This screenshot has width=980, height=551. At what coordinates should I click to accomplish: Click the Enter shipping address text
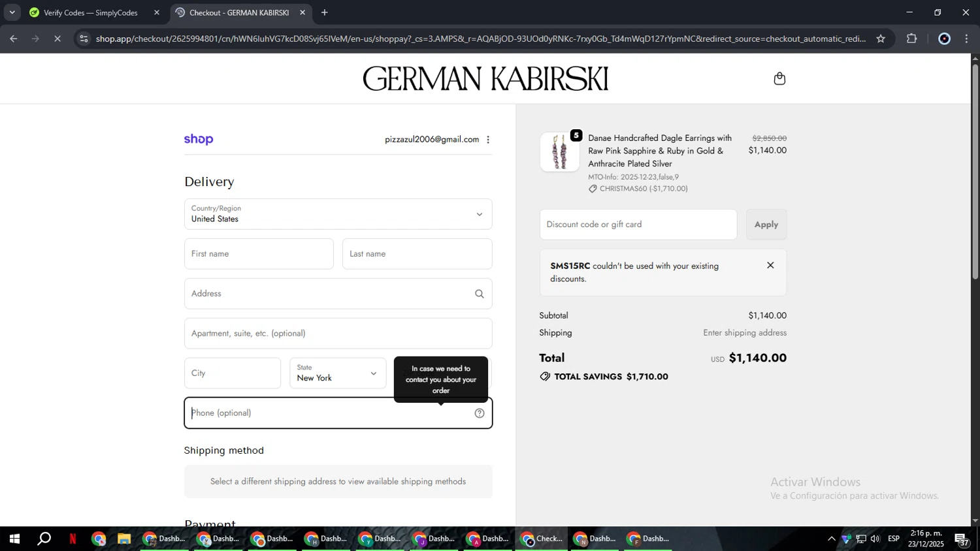pos(745,333)
